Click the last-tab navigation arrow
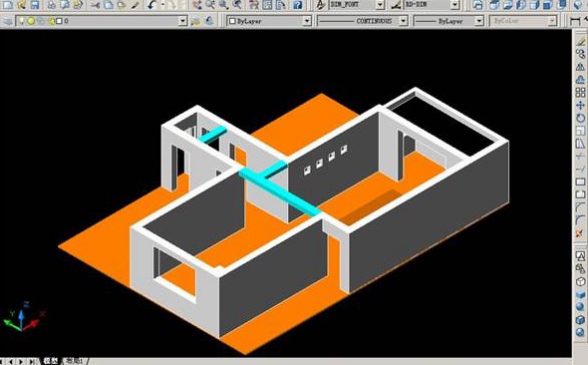 (x=33, y=362)
